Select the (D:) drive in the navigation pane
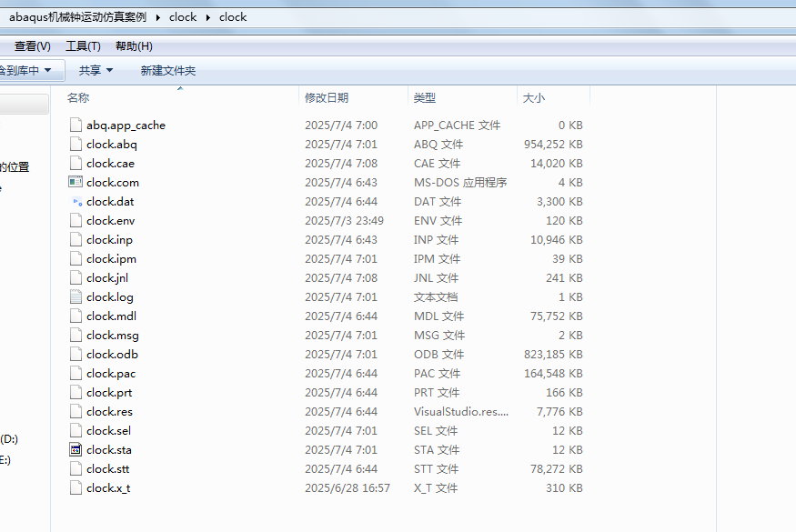 (9, 439)
